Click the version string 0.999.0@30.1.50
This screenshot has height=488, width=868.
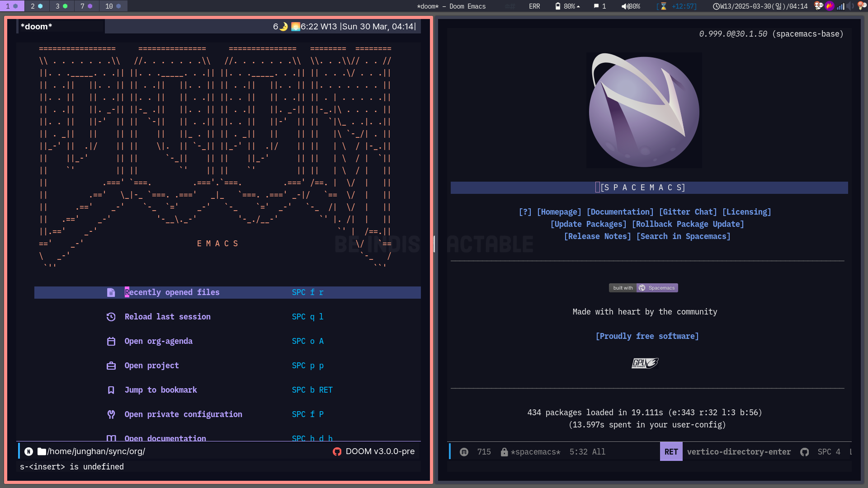[x=733, y=34]
